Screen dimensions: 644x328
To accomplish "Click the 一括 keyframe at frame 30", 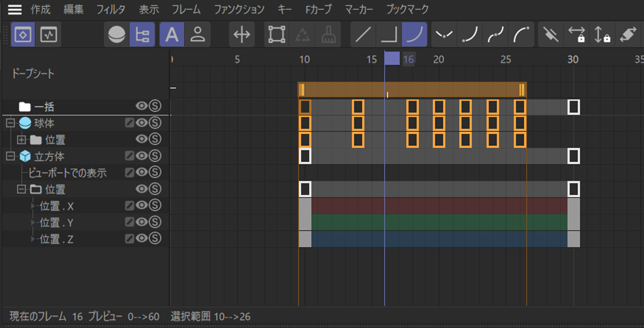I will click(573, 107).
